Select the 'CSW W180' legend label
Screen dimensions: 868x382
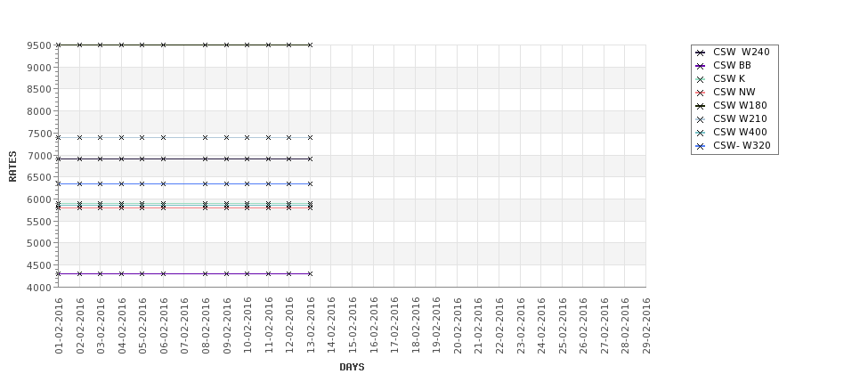pos(740,105)
